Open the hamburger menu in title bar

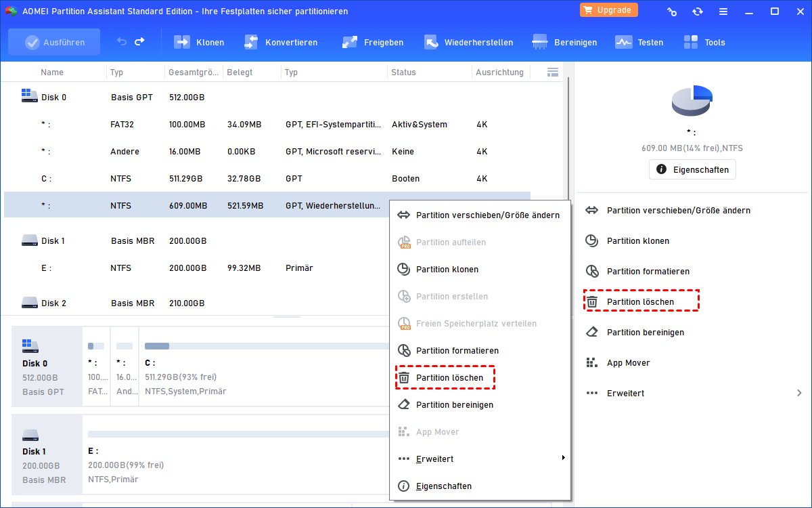[723, 12]
